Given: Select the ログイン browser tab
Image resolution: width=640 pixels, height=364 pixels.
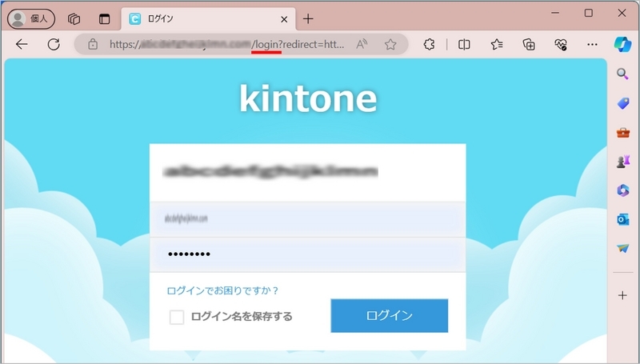Looking at the screenshot, I should coord(208,18).
